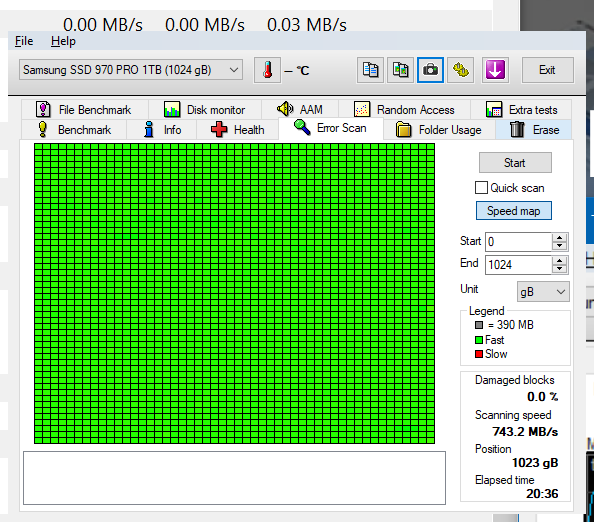Click the Start position input field
The image size is (594, 522).
[x=518, y=242]
